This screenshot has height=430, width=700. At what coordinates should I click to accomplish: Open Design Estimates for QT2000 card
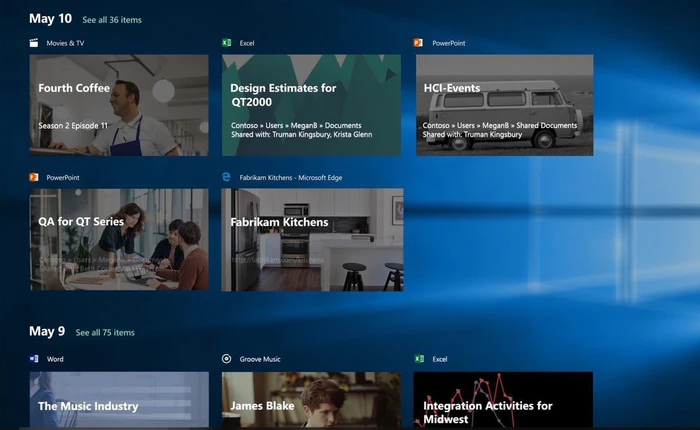coord(311,105)
